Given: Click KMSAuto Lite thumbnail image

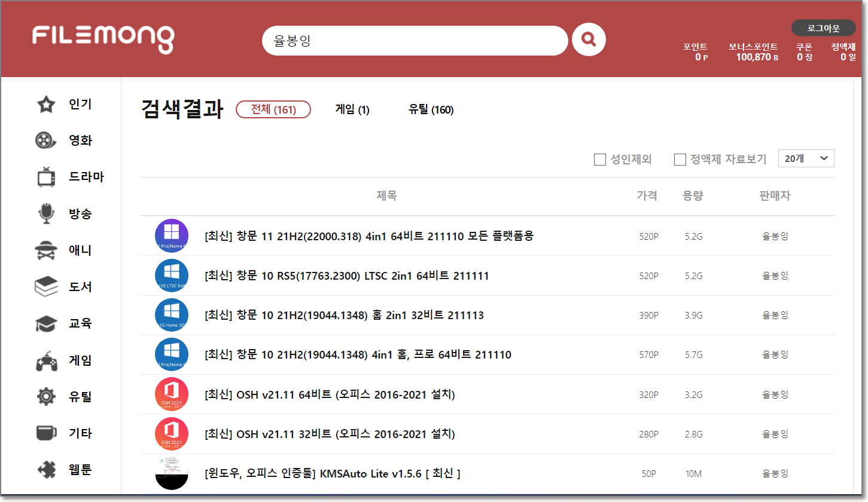Looking at the screenshot, I should coord(172,473).
